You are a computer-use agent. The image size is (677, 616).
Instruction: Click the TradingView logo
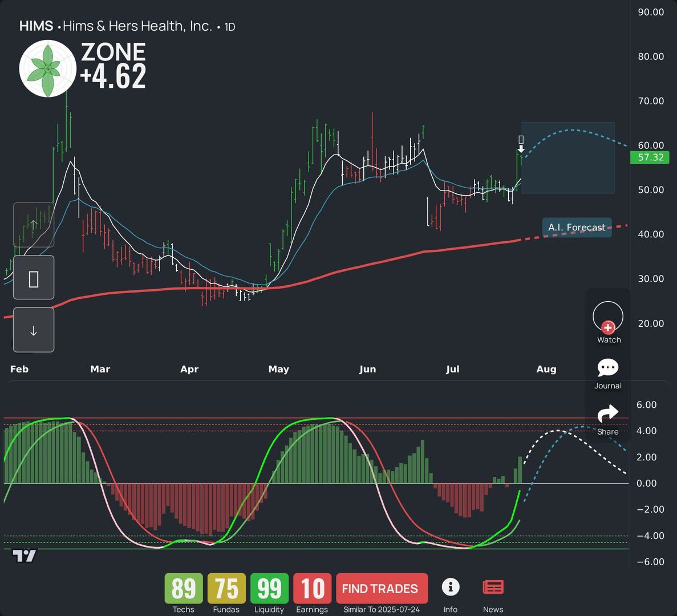24,556
